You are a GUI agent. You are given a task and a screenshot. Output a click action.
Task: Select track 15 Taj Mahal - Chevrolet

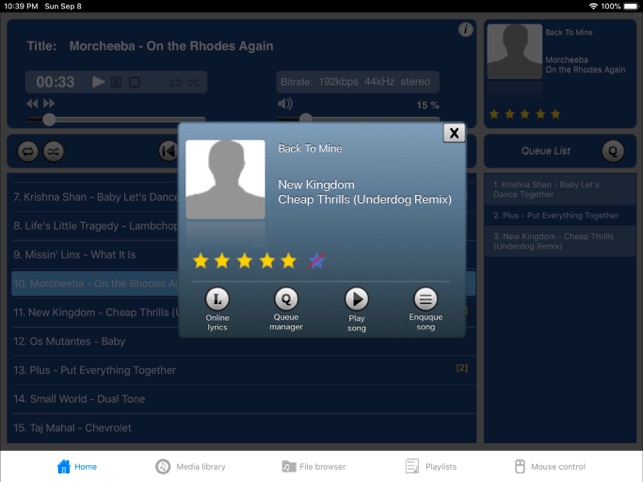[x=244, y=428]
